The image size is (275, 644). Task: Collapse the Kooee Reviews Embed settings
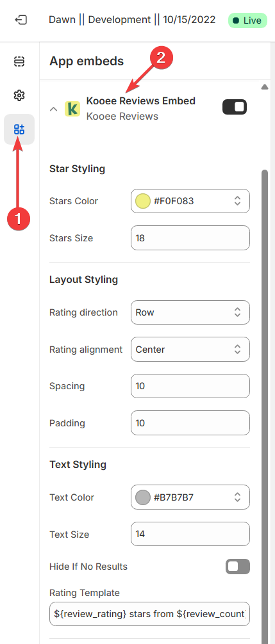(x=53, y=109)
